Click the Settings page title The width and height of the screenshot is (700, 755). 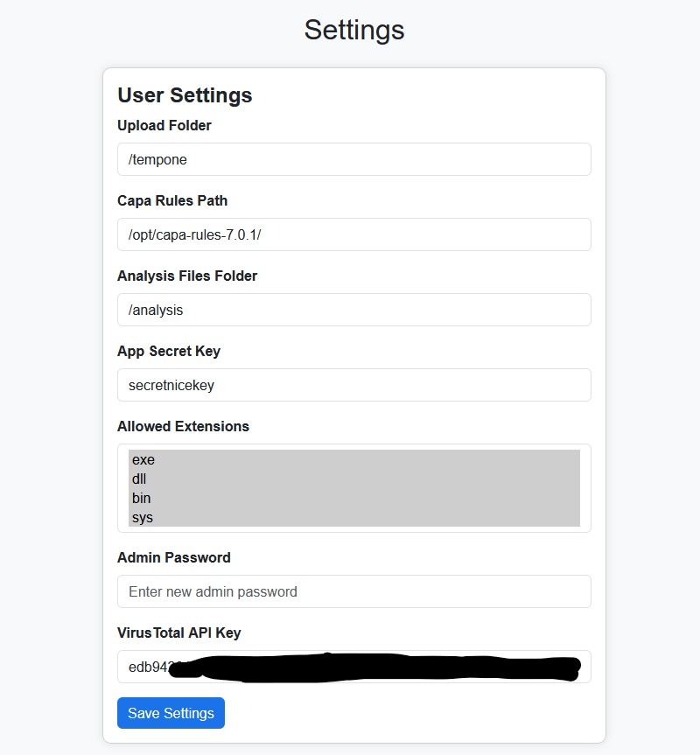tap(353, 30)
